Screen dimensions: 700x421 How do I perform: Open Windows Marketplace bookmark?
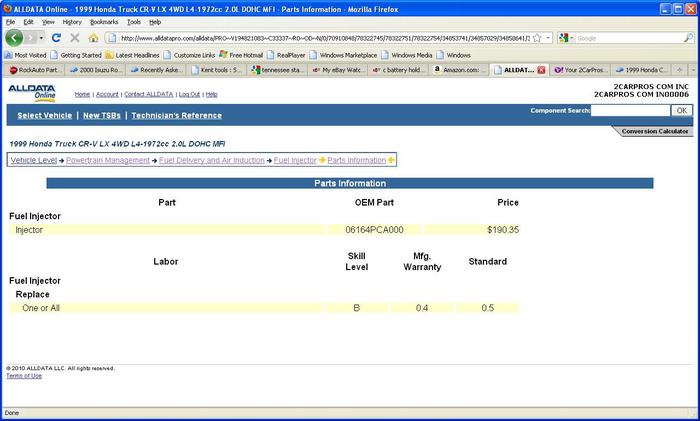pyautogui.click(x=343, y=55)
